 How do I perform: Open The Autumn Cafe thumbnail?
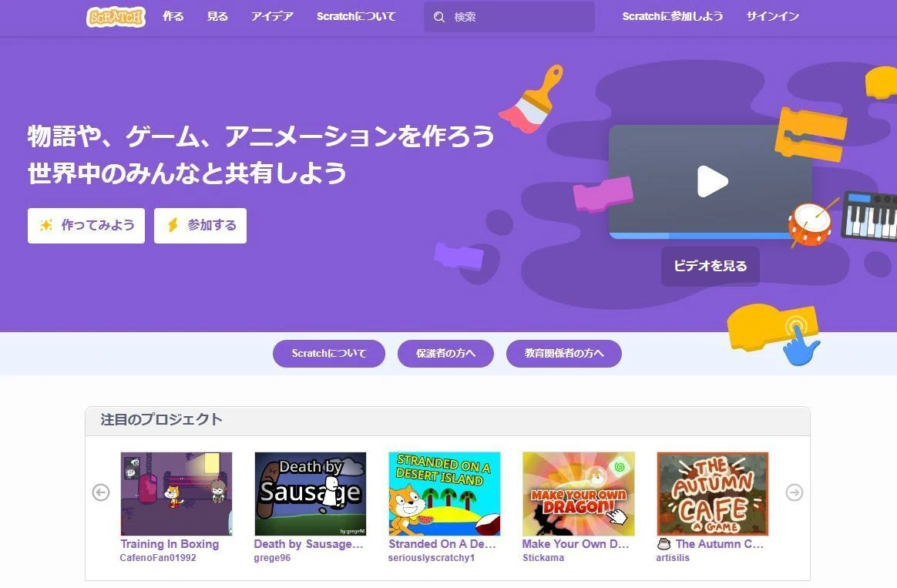712,494
